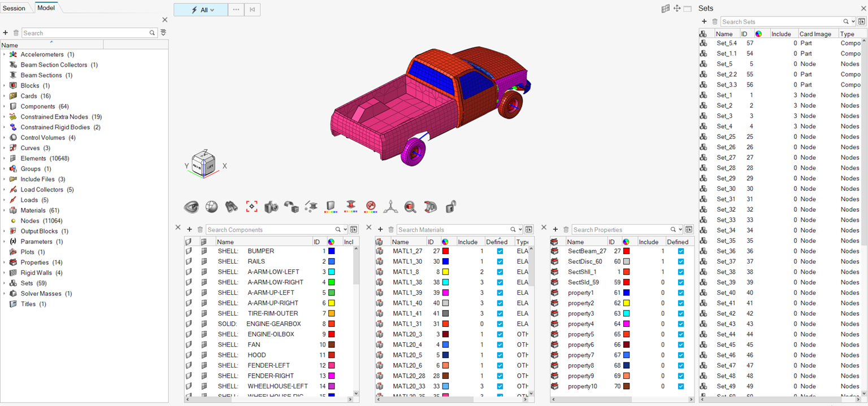Viewport: 868px width, 406px height.
Task: Click property4 magenta color swatch
Action: 626,324
